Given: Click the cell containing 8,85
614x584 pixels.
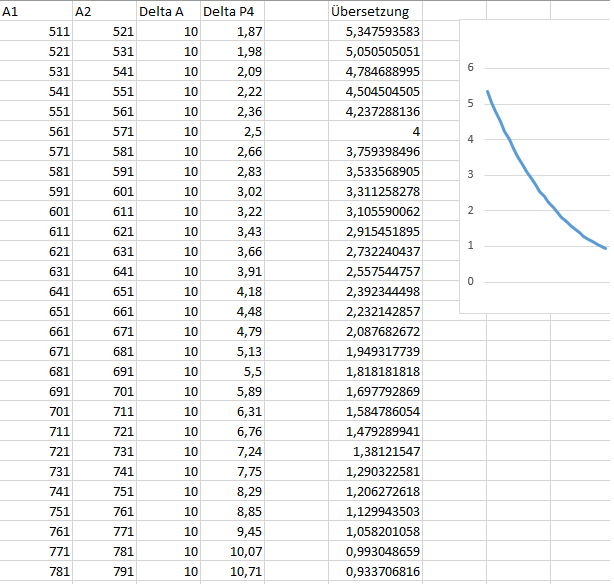Looking at the screenshot, I should (233, 511).
